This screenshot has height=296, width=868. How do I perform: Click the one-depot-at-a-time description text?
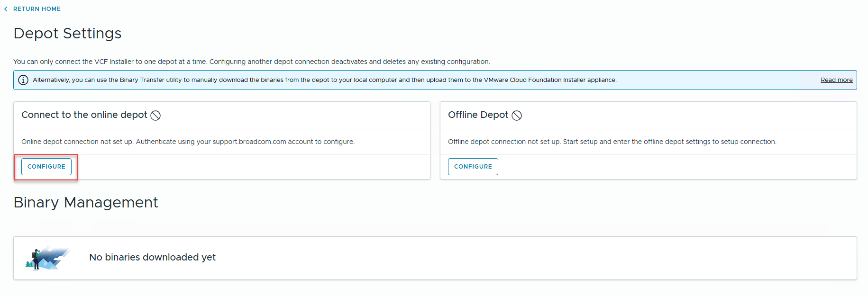251,62
